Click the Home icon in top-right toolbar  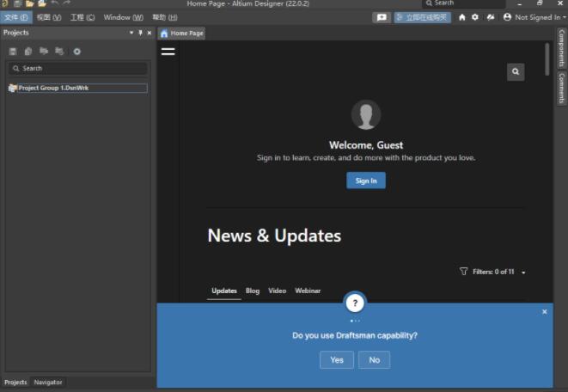(461, 17)
